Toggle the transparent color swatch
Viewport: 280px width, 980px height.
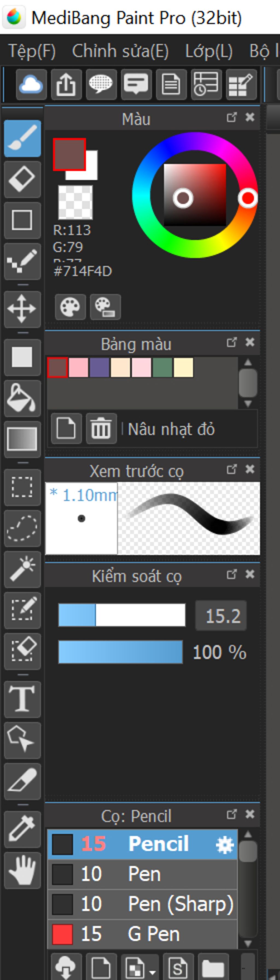pos(75,202)
